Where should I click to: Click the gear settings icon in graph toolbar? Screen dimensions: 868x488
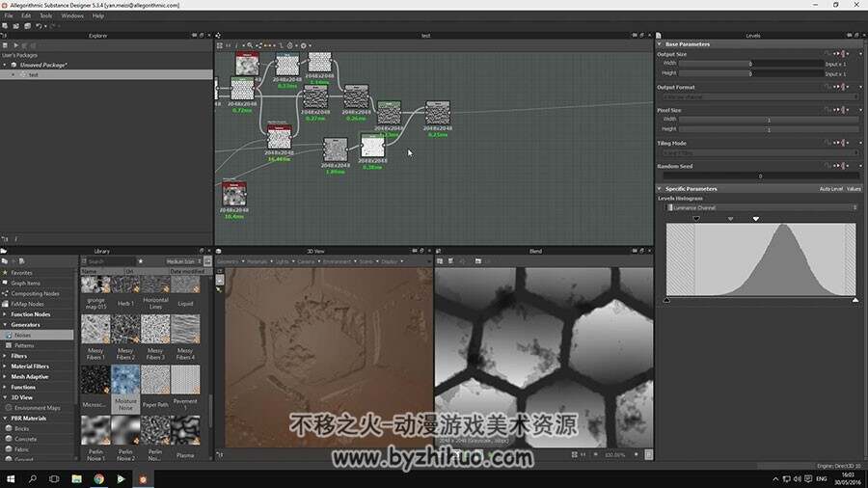[x=304, y=45]
